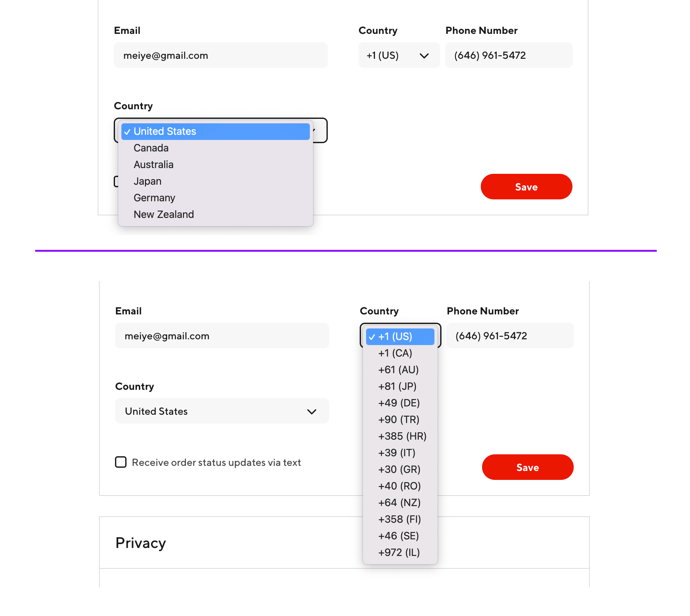Focus the top email field meiye@gmail.com
690x616 pixels.
pos(220,55)
